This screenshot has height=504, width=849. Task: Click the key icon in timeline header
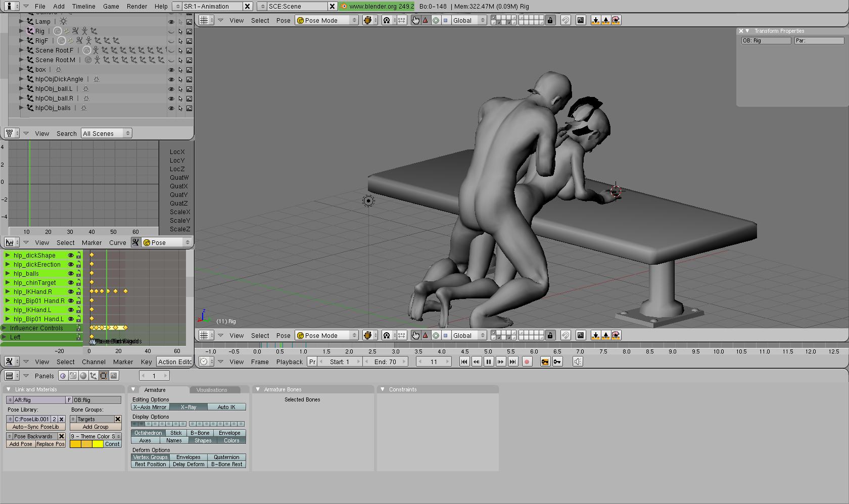point(557,362)
